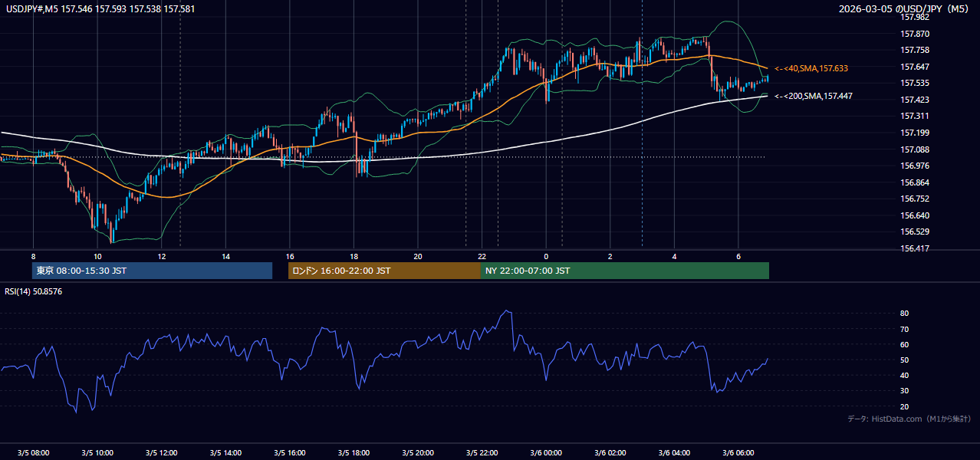Click price axis label 157.982
The height and width of the screenshot is (460, 980).
click(915, 18)
